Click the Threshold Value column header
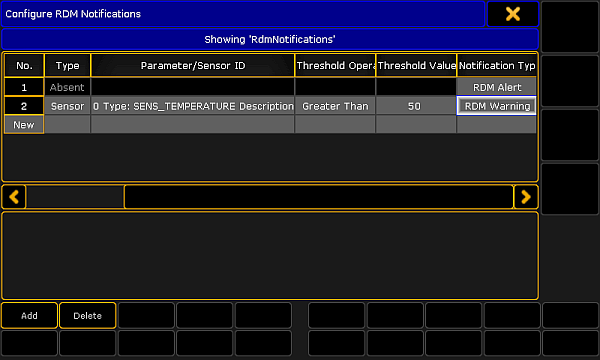The height and width of the screenshot is (360, 600). pos(416,65)
